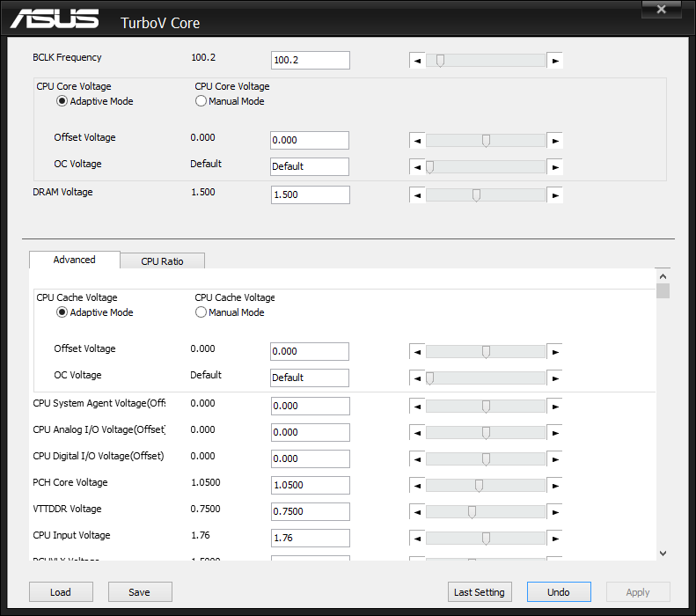Click the PCH Core Voltage increase arrow

tap(554, 486)
